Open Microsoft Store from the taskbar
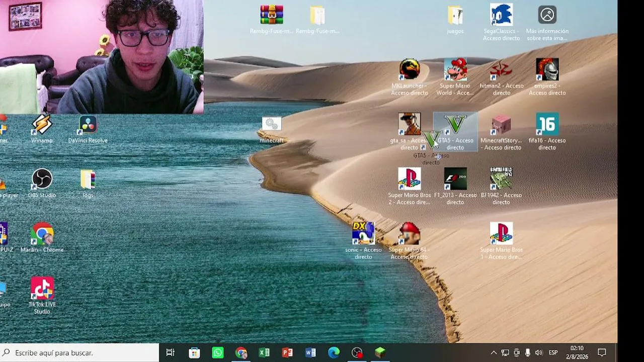The height and width of the screenshot is (362, 644). click(x=194, y=352)
